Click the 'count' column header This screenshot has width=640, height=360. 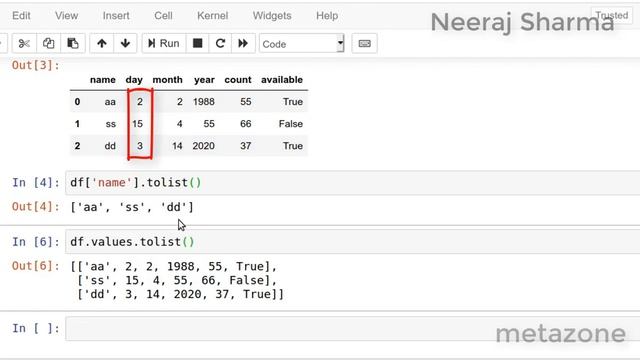pos(238,80)
